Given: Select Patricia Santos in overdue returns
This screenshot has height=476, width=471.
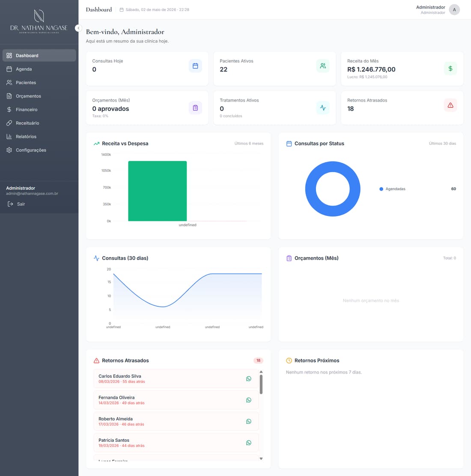Looking at the screenshot, I should [x=176, y=443].
